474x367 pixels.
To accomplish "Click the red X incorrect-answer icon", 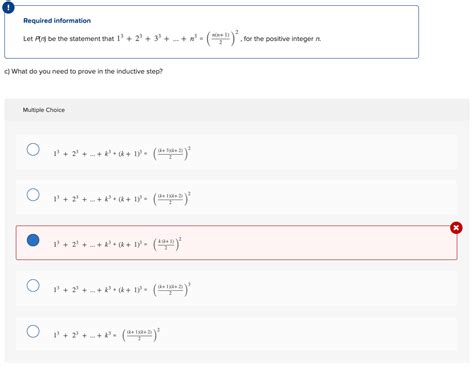I will [x=456, y=228].
